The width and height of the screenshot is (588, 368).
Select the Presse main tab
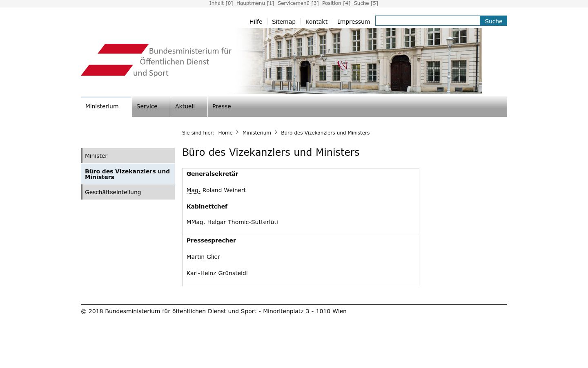click(222, 107)
